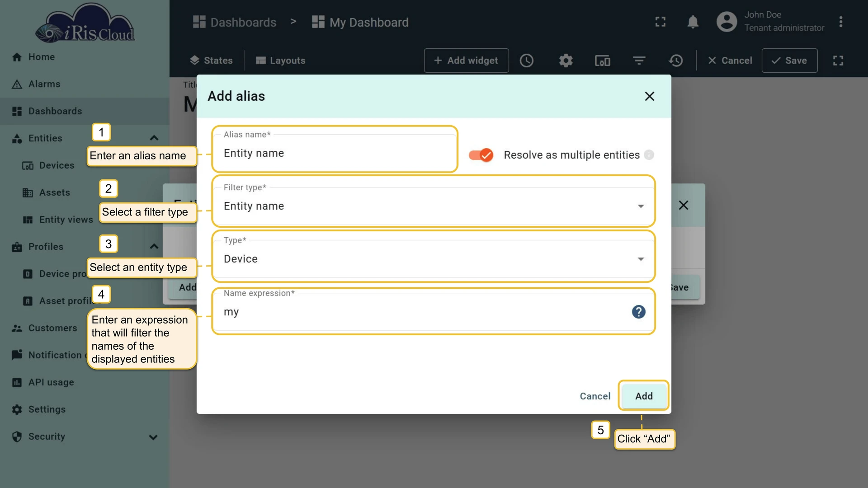Click info icon beside Resolve as multiple entities
The width and height of the screenshot is (868, 488).
tap(649, 155)
